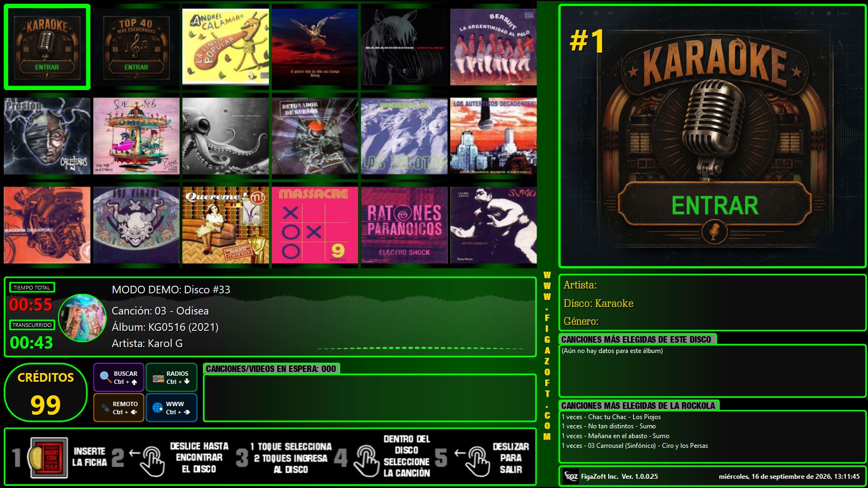Click the round now-playing album art
Viewport: 868px width, 488px height.
coord(82,318)
